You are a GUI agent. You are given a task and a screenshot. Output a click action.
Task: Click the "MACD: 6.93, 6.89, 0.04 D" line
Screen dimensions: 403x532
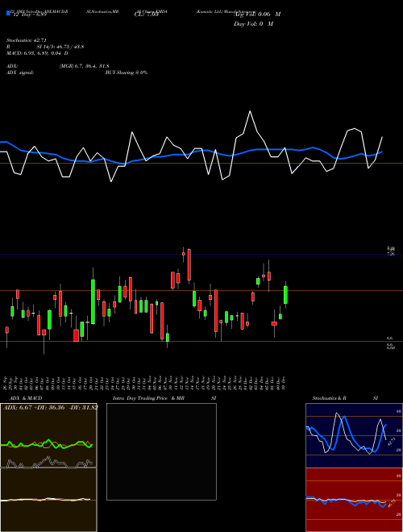tap(37, 53)
